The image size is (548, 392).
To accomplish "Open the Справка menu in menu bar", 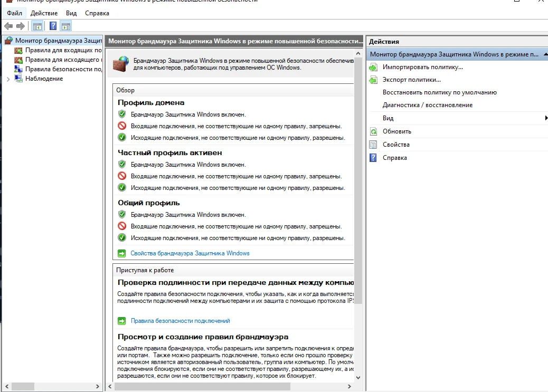I will [97, 13].
